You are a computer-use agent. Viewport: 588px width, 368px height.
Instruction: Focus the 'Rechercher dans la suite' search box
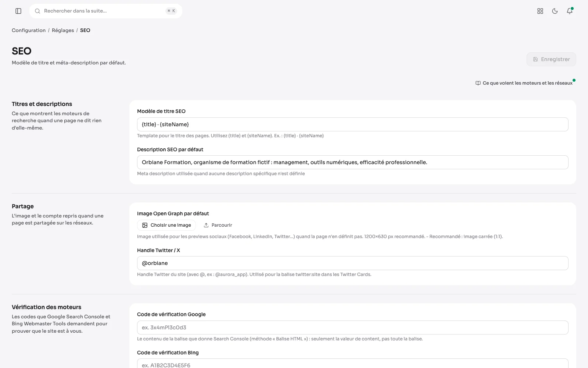106,11
